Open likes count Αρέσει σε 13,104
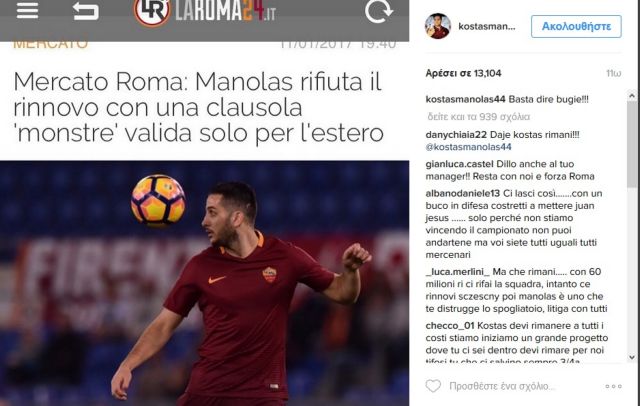The width and height of the screenshot is (640, 406). click(x=463, y=73)
